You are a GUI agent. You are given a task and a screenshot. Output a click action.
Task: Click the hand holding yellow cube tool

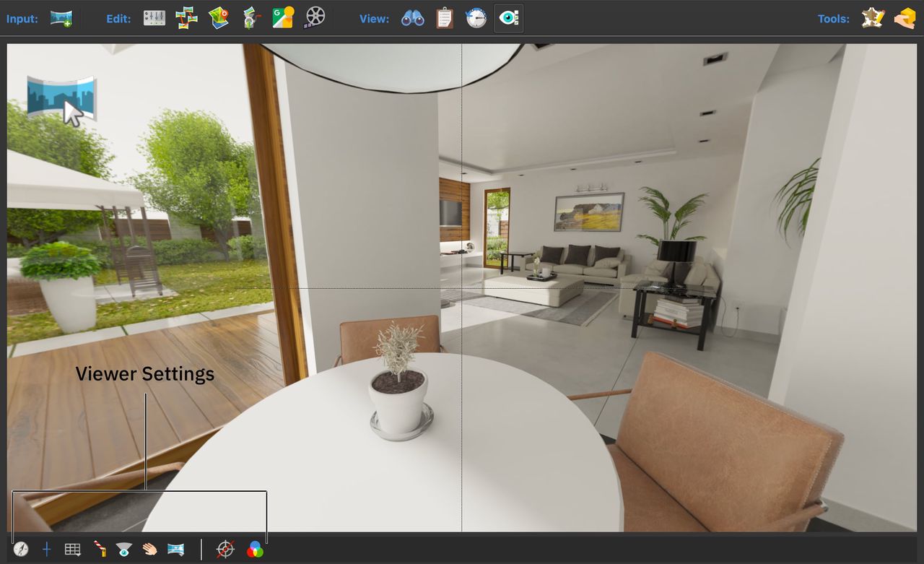pyautogui.click(x=905, y=18)
